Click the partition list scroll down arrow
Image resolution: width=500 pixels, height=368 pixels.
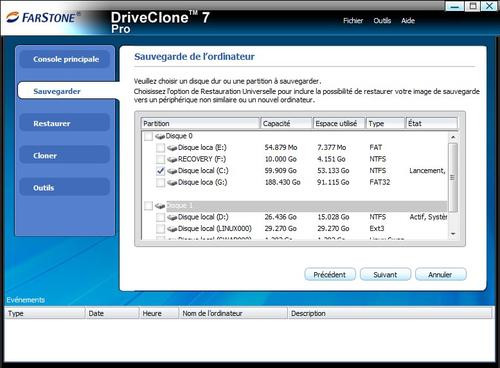[453, 234]
